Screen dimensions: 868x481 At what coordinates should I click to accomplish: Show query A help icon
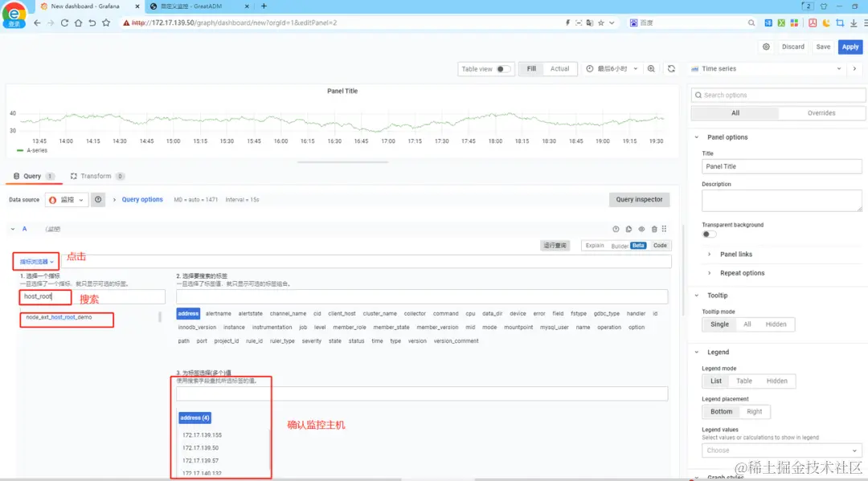click(x=616, y=229)
